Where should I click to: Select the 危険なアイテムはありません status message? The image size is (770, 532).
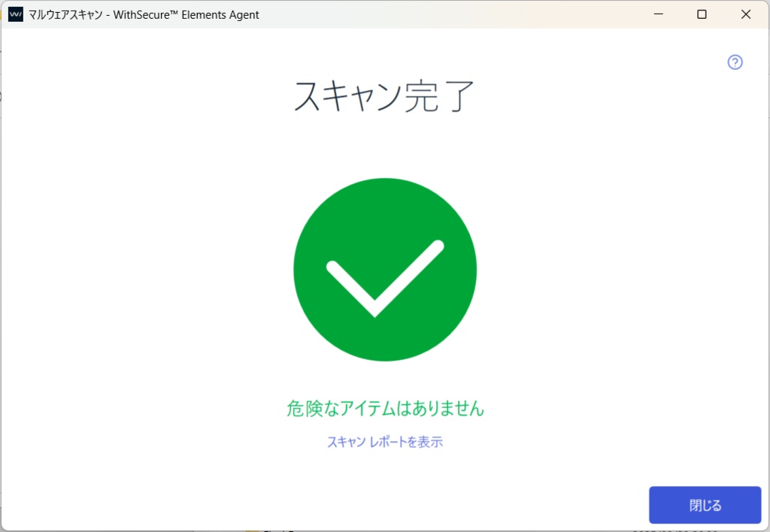click(x=384, y=408)
